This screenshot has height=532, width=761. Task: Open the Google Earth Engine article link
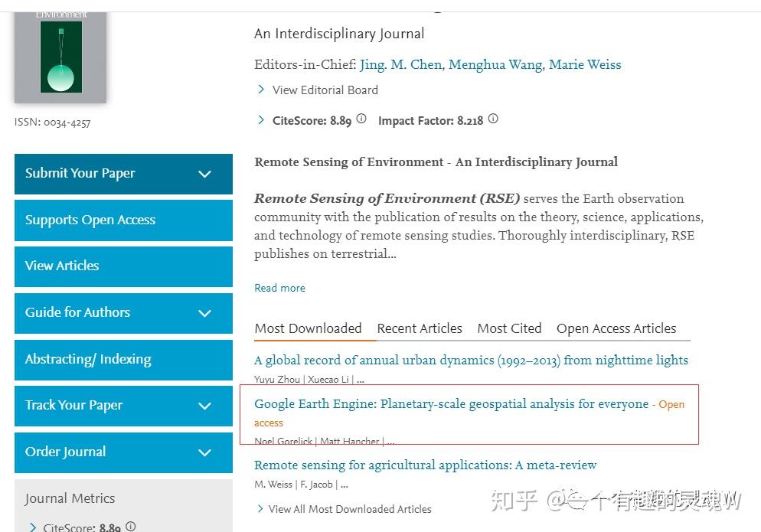tap(452, 404)
